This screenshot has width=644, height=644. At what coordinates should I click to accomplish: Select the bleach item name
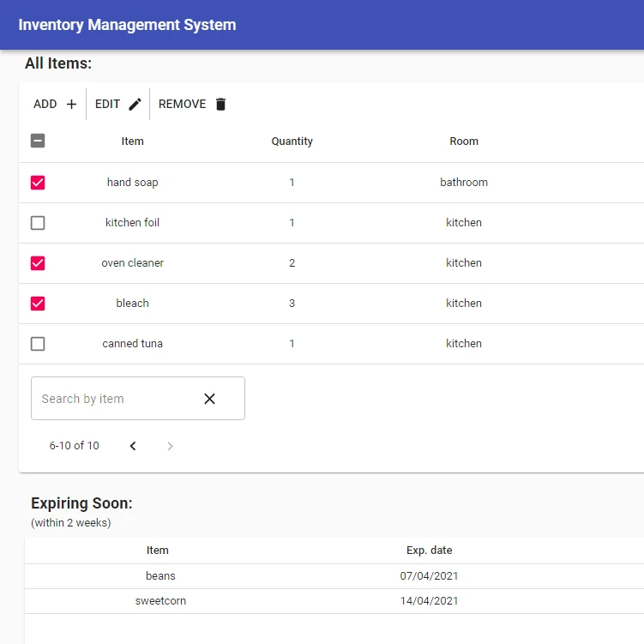click(x=132, y=303)
